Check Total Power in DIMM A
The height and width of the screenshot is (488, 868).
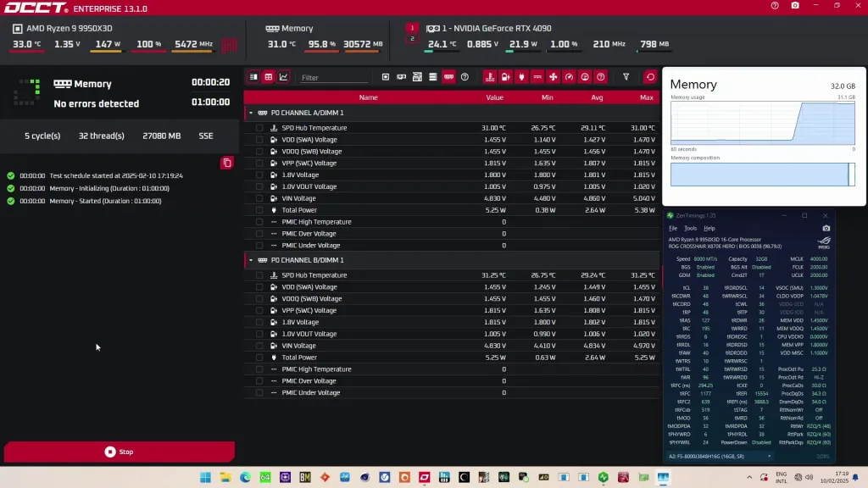point(259,210)
